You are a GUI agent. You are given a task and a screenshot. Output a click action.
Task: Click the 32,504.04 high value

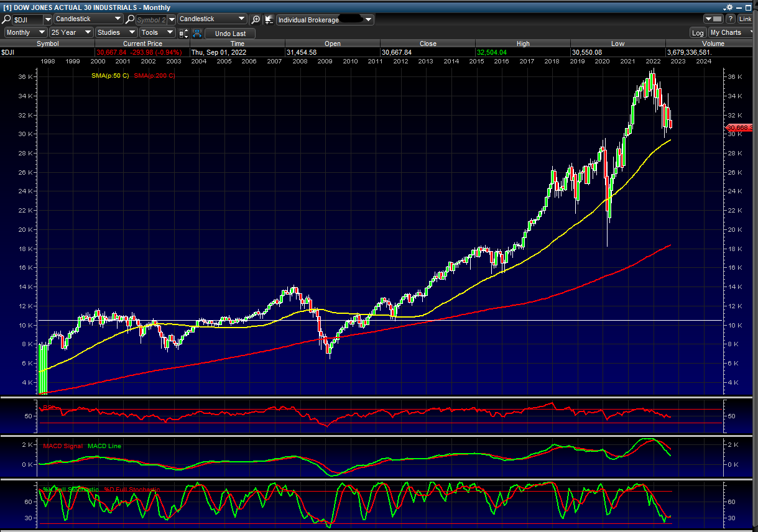coord(492,52)
